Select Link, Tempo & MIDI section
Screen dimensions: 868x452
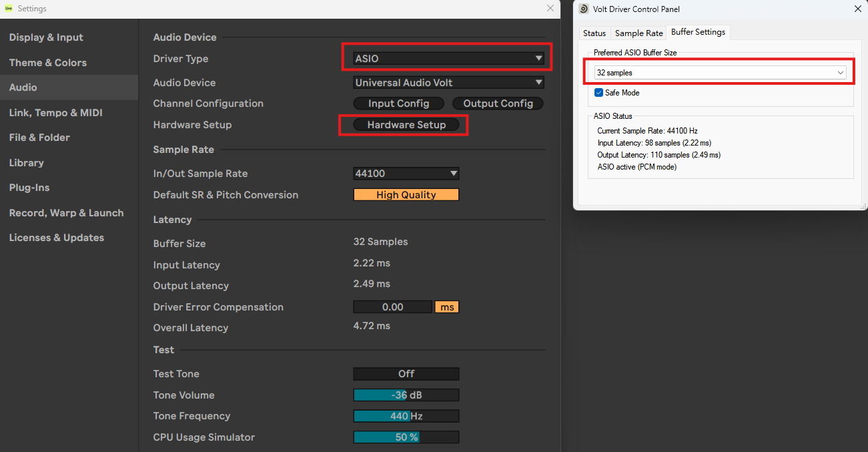(x=55, y=113)
